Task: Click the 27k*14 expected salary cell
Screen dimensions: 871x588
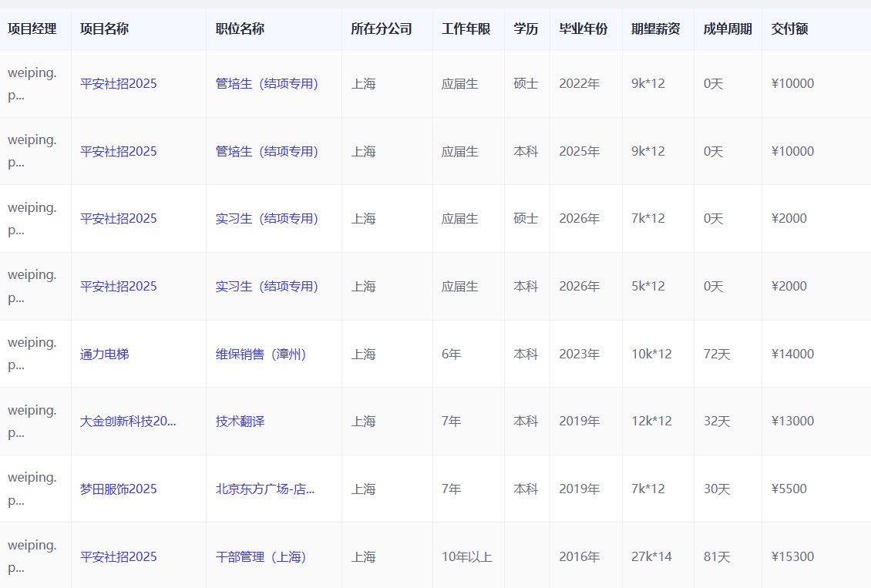Action: tap(651, 556)
